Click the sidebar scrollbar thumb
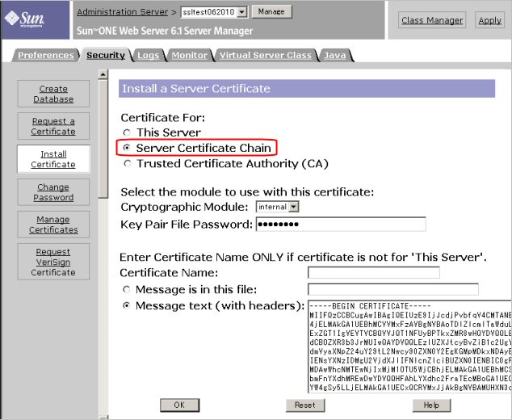This screenshot has height=420, width=512. click(103, 139)
